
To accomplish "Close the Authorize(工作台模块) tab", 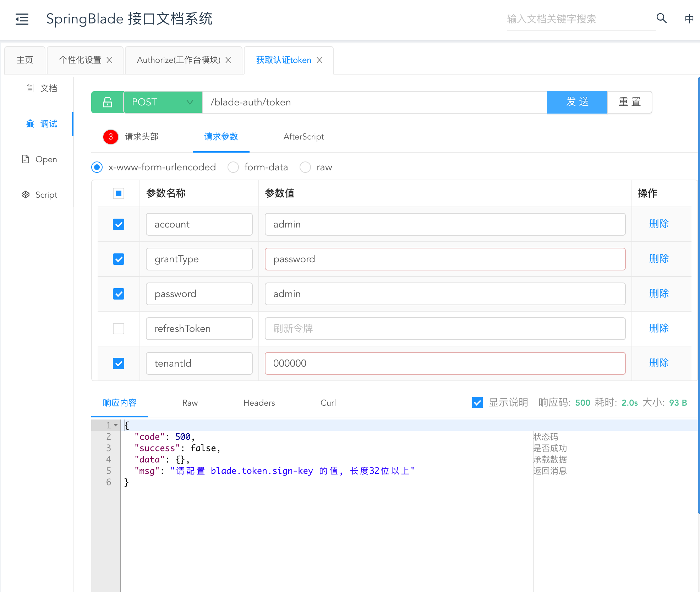I will (x=228, y=60).
